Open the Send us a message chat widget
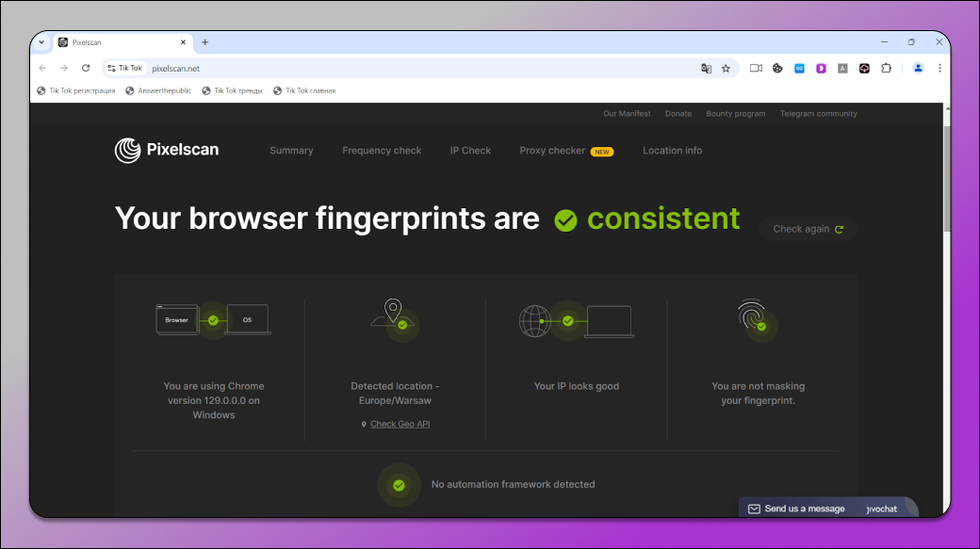 point(804,509)
